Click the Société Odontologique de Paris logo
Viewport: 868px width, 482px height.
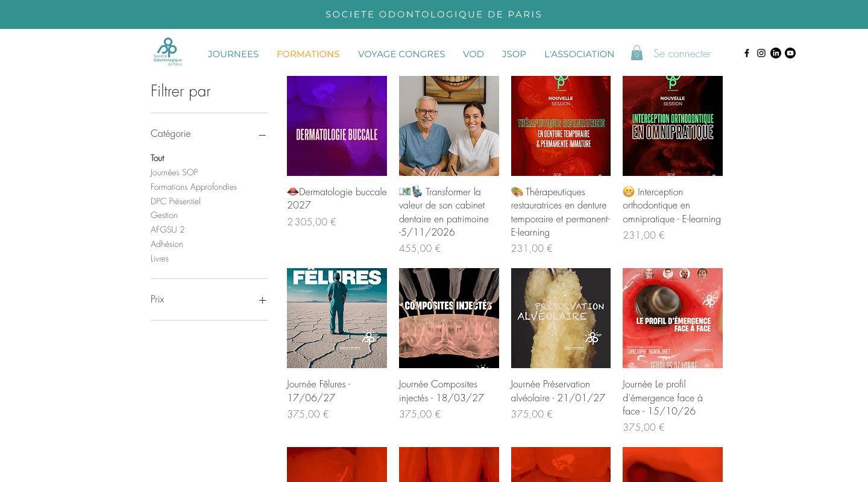tap(168, 52)
